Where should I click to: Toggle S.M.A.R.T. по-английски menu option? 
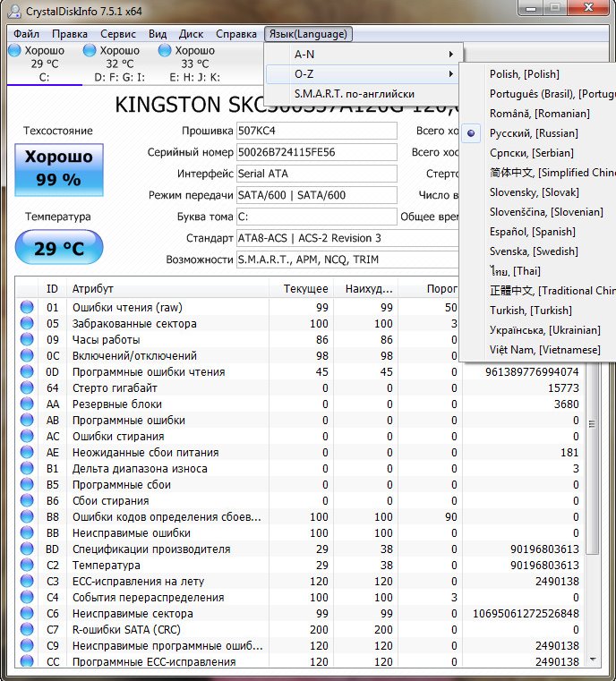tap(364, 94)
